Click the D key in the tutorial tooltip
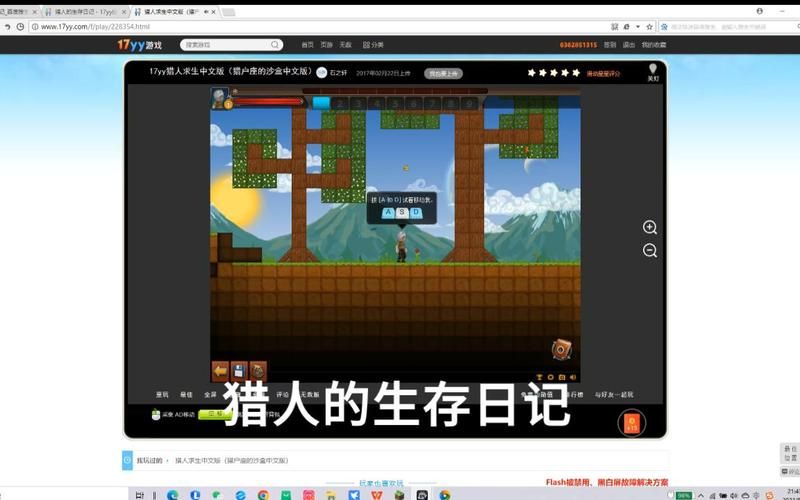 [x=416, y=212]
